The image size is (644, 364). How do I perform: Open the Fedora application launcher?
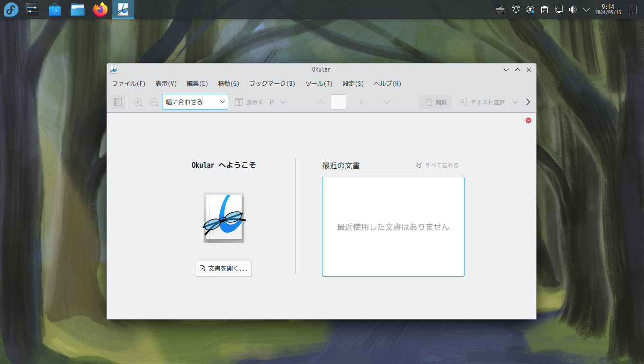coord(11,9)
